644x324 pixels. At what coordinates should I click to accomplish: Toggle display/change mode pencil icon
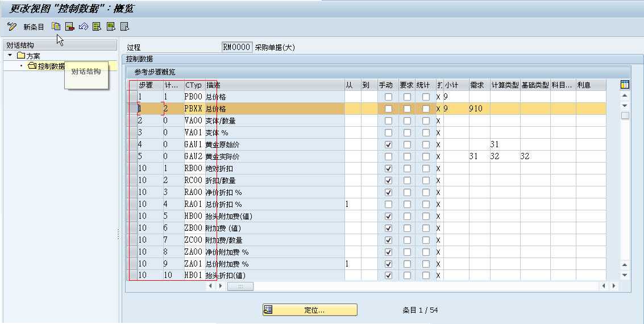[12, 27]
